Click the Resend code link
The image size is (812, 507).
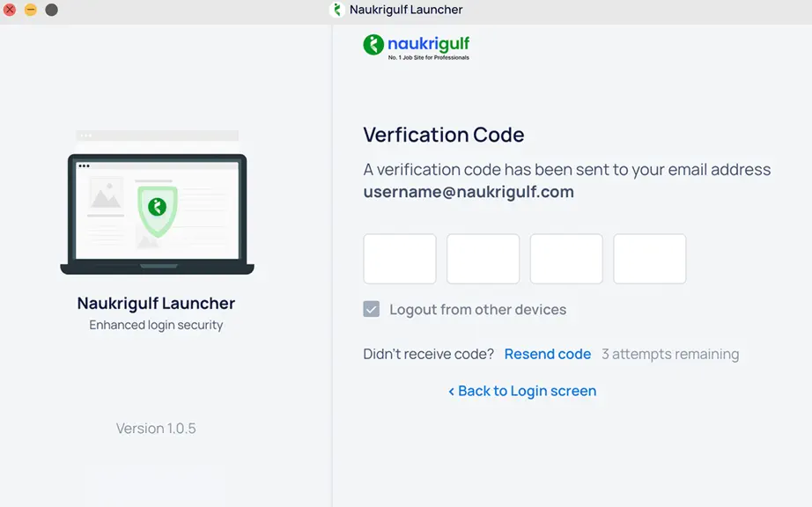point(548,354)
